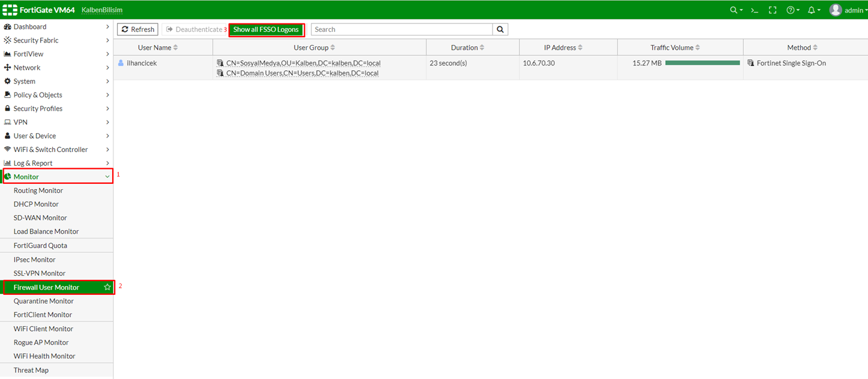Click the Network icon in sidebar

click(x=8, y=68)
